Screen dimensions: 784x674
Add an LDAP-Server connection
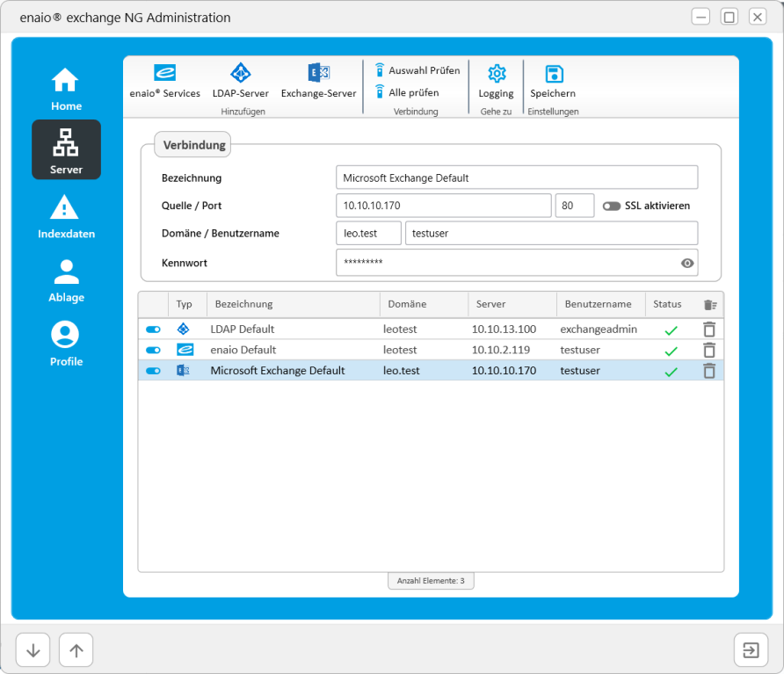tap(241, 82)
